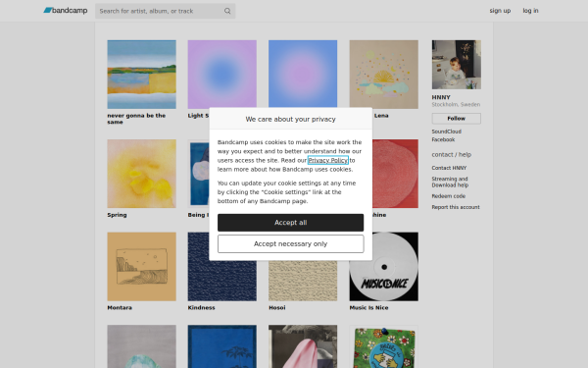Open the log in link
This screenshot has width=588, height=368.
pos(530,11)
